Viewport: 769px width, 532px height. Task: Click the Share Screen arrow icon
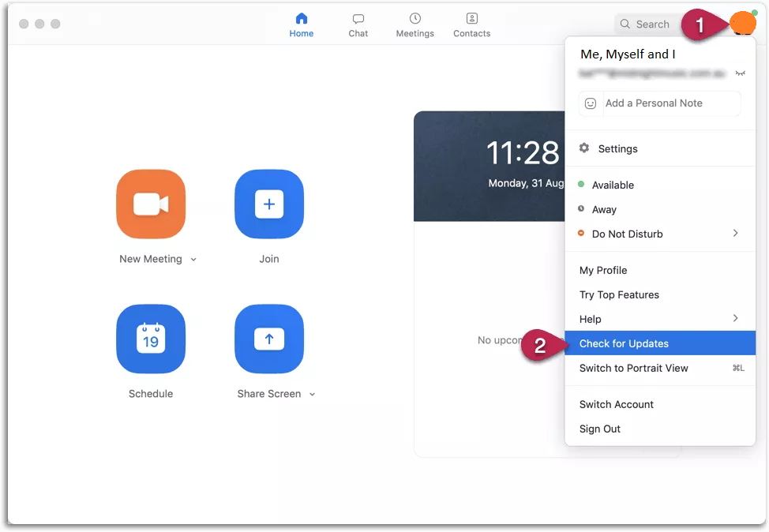[x=269, y=339]
